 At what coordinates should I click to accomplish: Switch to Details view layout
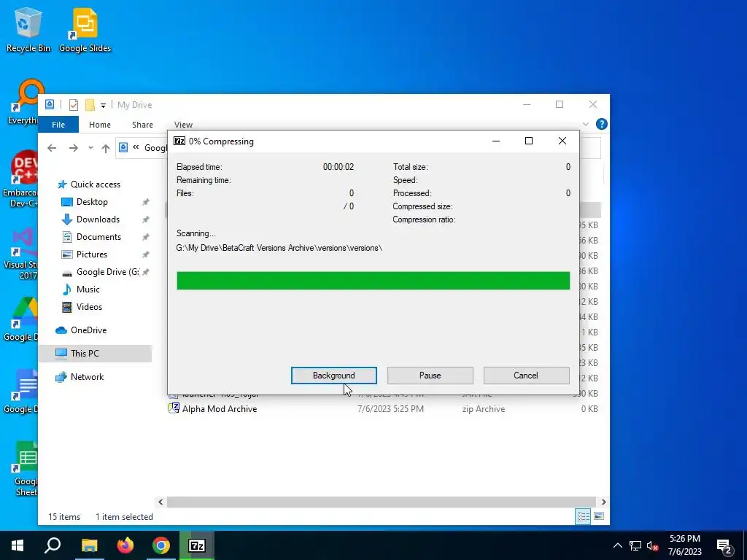pos(583,516)
